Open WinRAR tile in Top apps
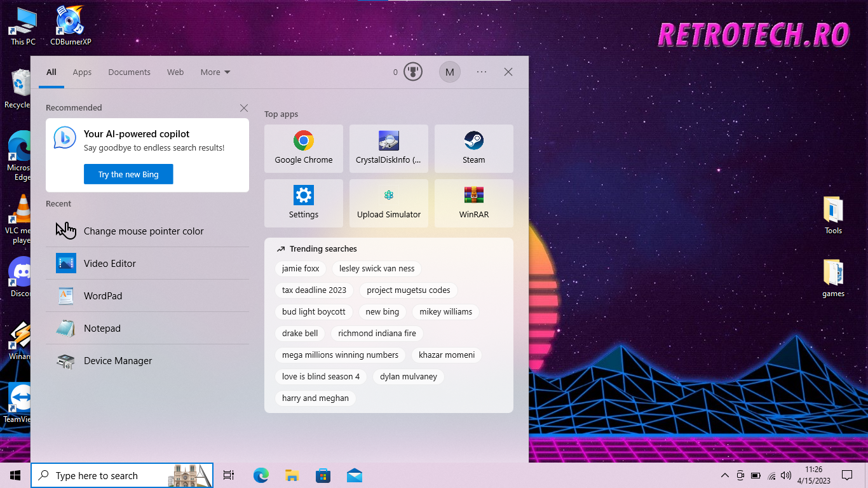The image size is (868, 488). click(474, 203)
